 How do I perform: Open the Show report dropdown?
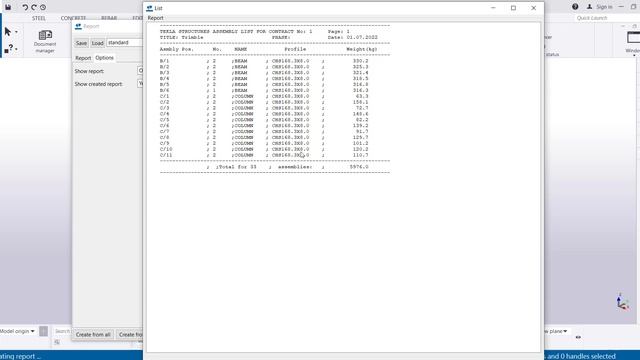pyautogui.click(x=140, y=71)
